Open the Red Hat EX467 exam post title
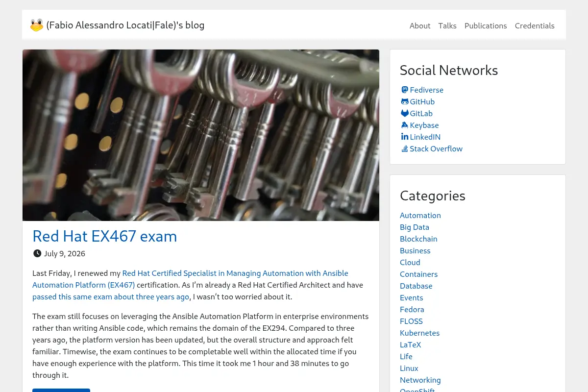Image resolution: width=588 pixels, height=392 pixels. pyautogui.click(x=105, y=236)
